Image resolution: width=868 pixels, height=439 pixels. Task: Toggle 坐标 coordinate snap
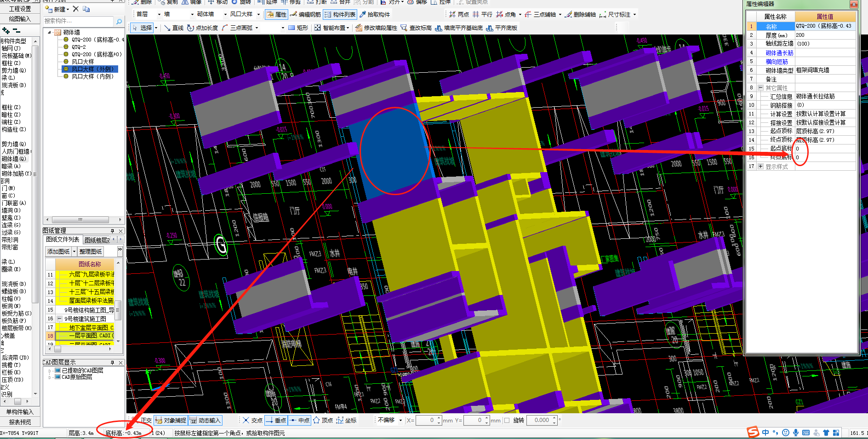pos(346,420)
